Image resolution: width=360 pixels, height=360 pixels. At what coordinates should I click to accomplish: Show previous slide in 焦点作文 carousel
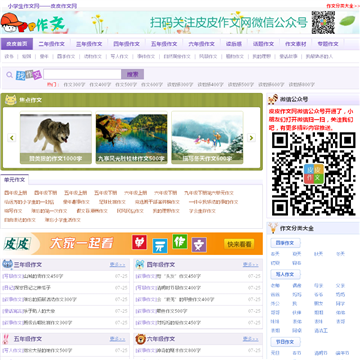click(12, 137)
